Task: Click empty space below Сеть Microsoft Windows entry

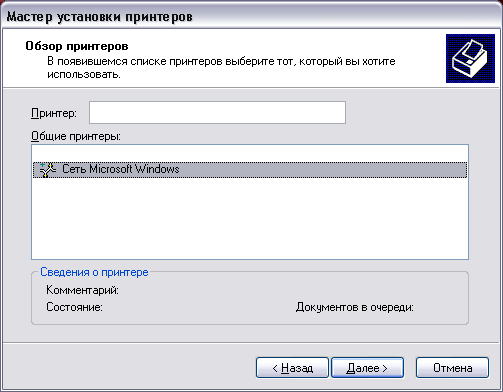Action: tap(250, 217)
